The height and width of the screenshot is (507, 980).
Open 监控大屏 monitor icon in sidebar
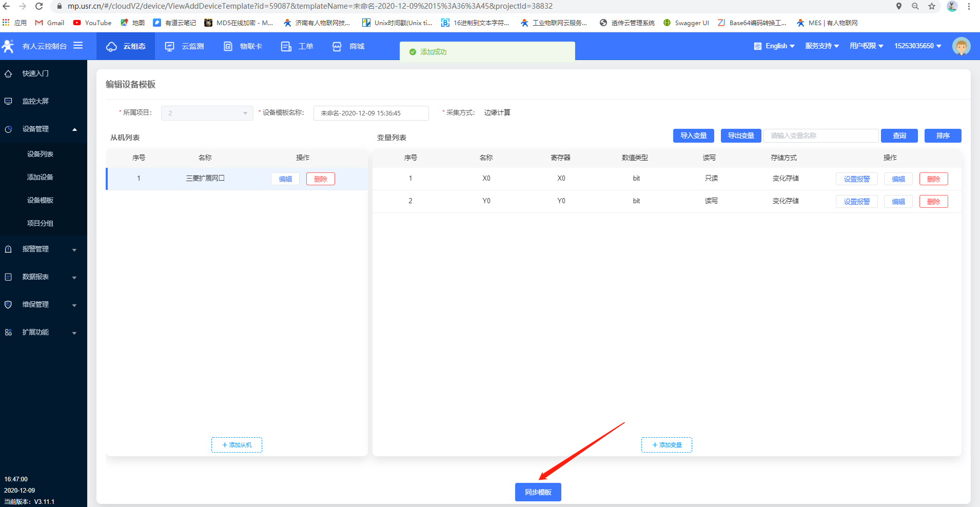click(x=8, y=102)
